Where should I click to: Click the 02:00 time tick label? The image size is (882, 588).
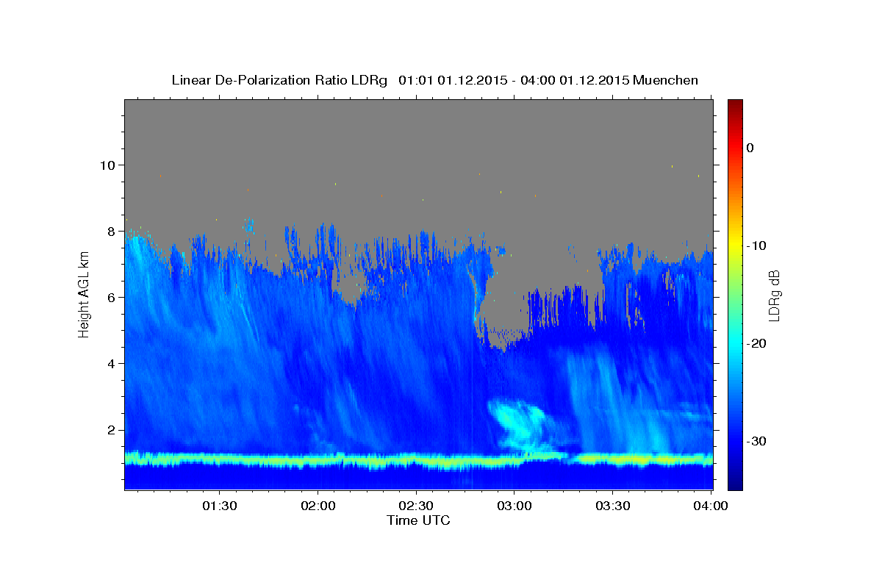[318, 506]
